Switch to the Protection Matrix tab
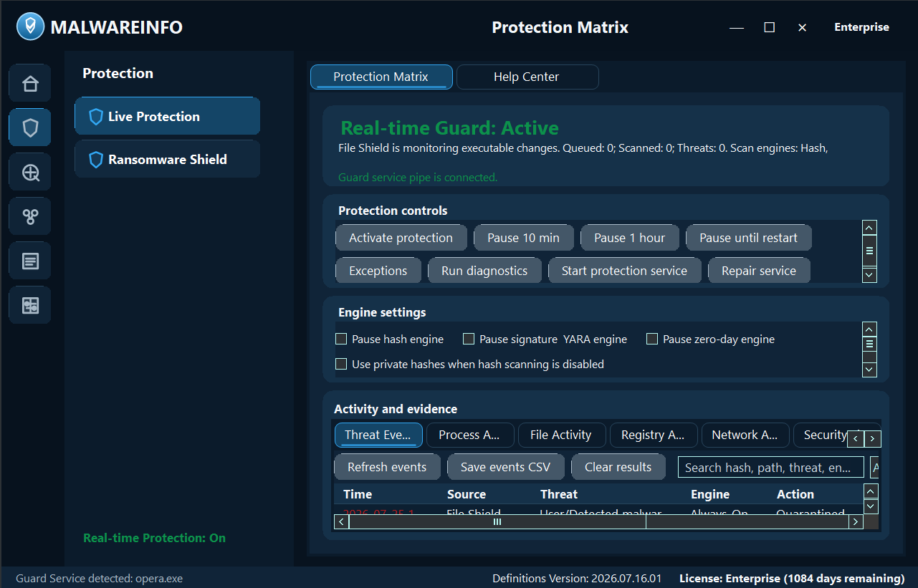 (x=381, y=77)
